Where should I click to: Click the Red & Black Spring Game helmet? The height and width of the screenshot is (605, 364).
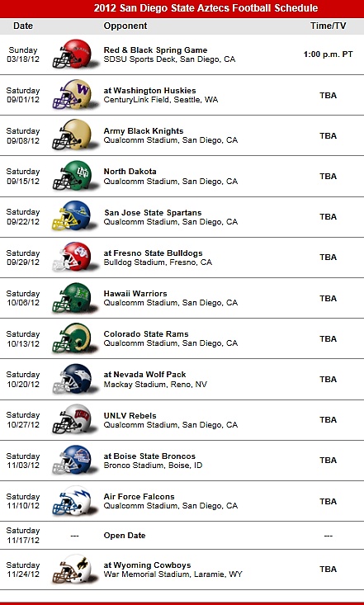(x=72, y=54)
